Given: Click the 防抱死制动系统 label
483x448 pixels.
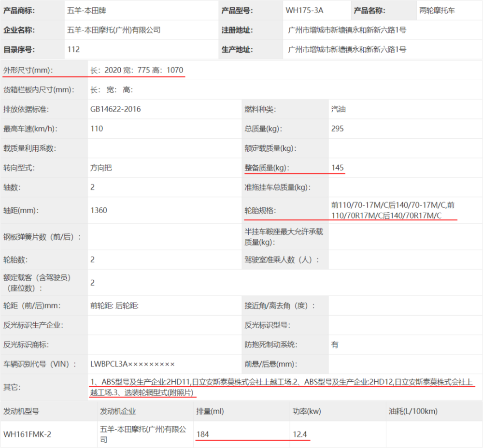Looking at the screenshot, I should (x=271, y=345).
